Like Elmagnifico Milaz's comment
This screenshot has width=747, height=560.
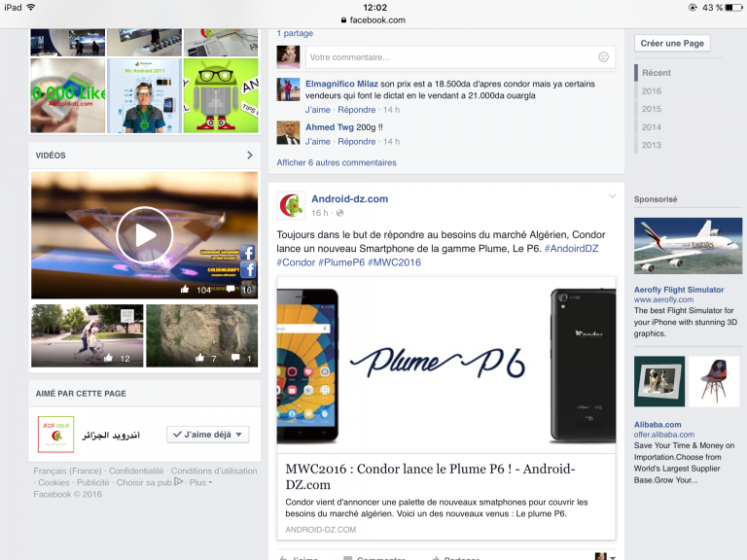tap(318, 110)
